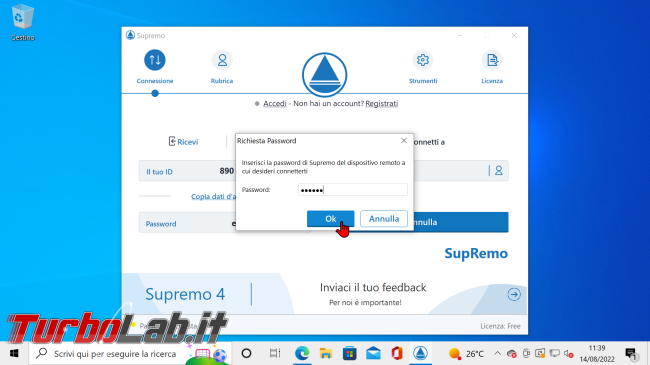Open Microsoft Store from taskbar
Screen dimensions: 650x365
tap(349, 353)
